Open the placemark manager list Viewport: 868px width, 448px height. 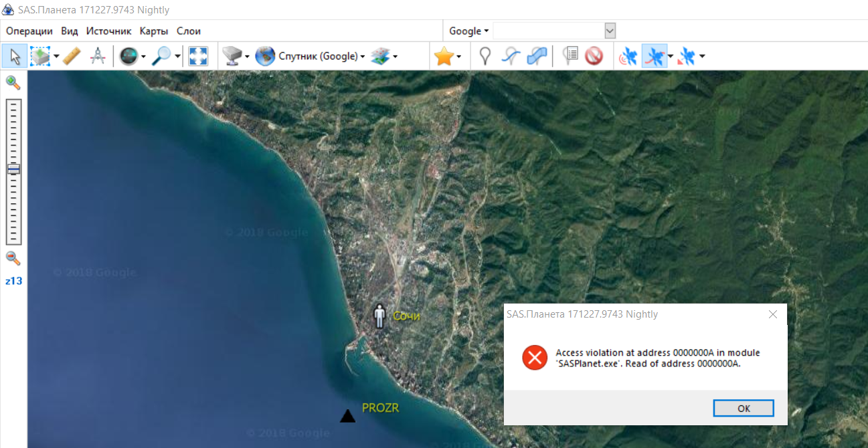pos(570,56)
